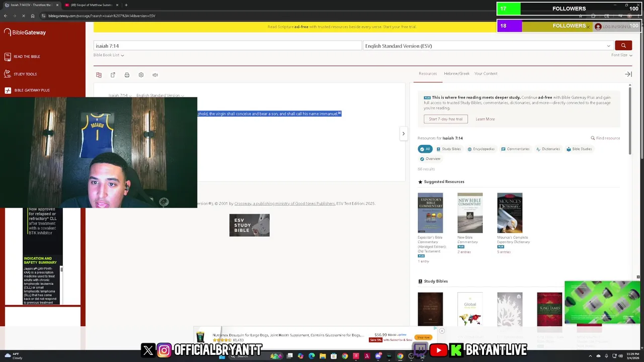Open the English Standard Version selector

(x=488, y=46)
